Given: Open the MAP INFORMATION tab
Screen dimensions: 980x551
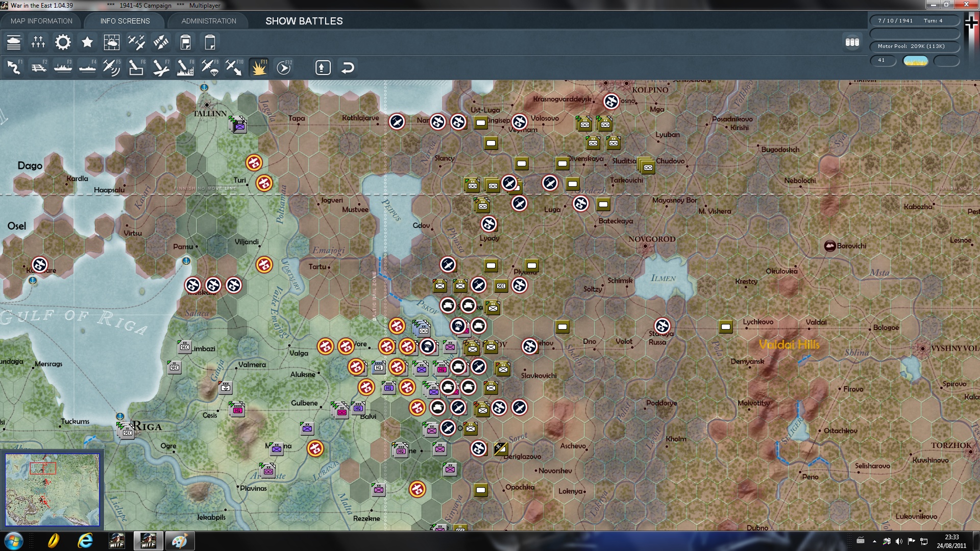Looking at the screenshot, I should point(41,21).
